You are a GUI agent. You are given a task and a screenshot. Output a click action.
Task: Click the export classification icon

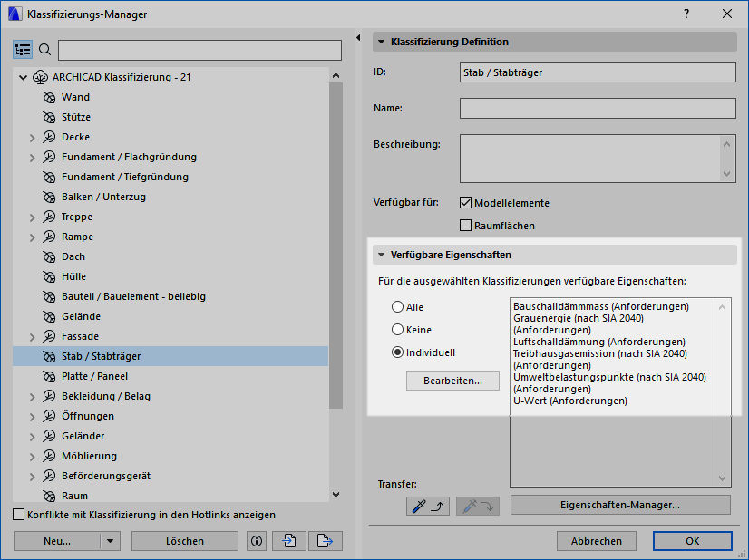click(326, 541)
